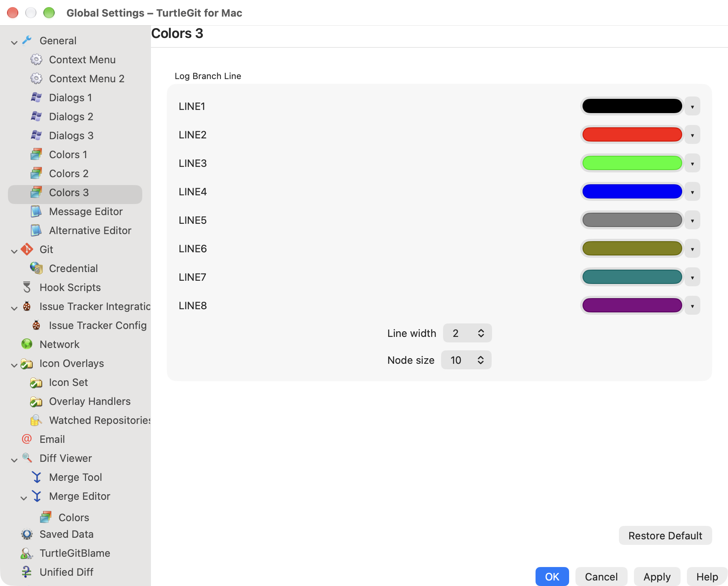Click the gear icon beside Context Menu
Screen dimensions: 728x586
[36, 59]
